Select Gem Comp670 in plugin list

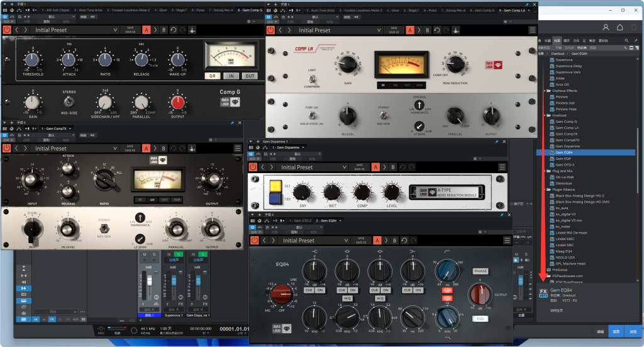tap(567, 140)
